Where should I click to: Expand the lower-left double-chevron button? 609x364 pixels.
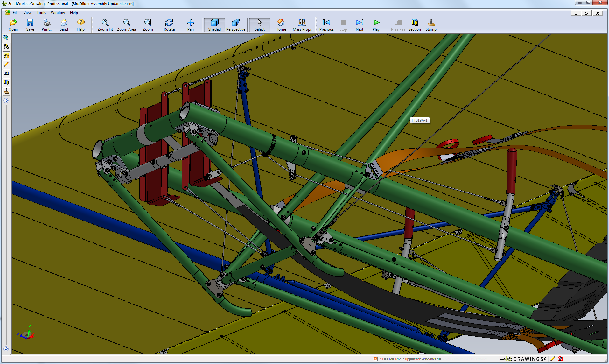[6, 349]
